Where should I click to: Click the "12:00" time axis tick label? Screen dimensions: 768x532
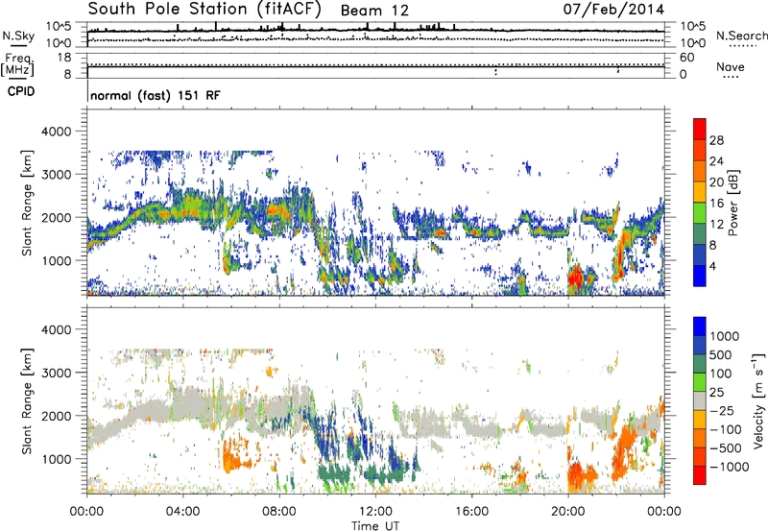click(375, 512)
